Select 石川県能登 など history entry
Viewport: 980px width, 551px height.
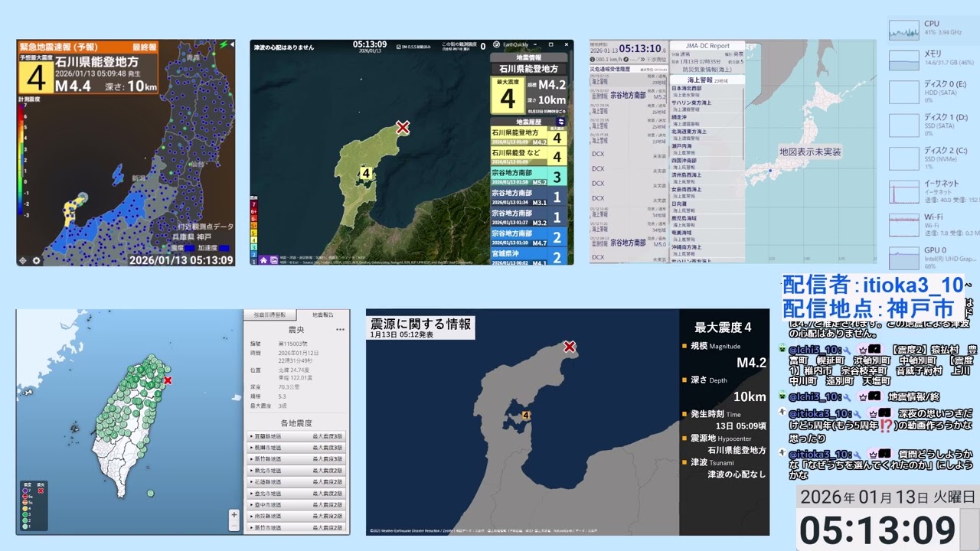click(x=529, y=157)
